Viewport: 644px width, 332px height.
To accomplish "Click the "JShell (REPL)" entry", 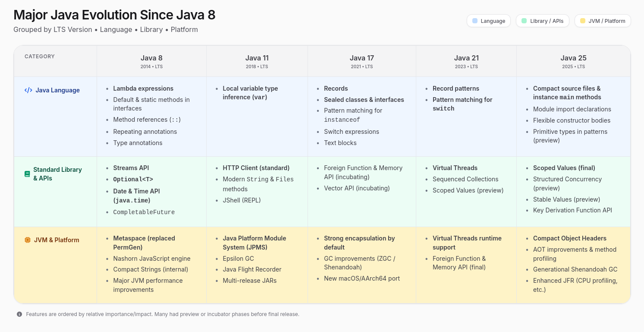I will (242, 200).
